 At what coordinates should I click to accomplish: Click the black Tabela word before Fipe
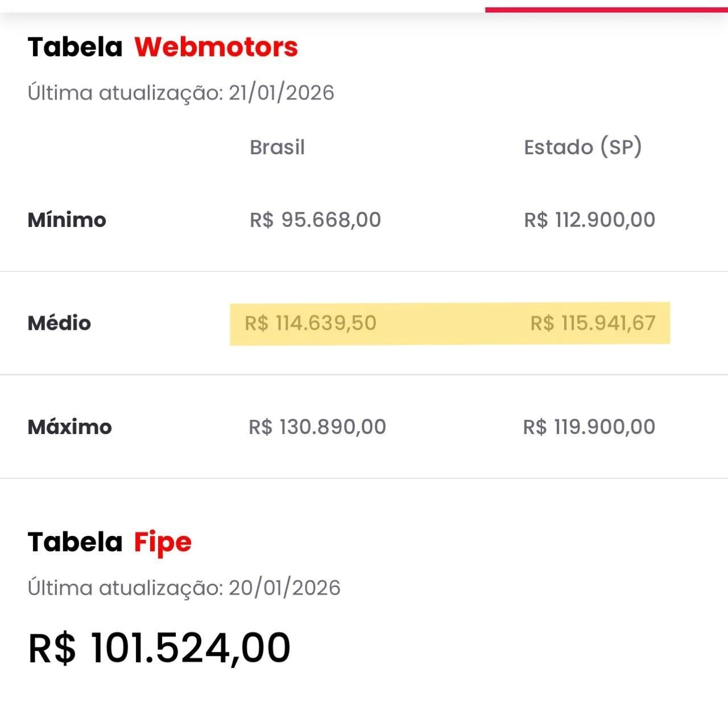click(75, 542)
